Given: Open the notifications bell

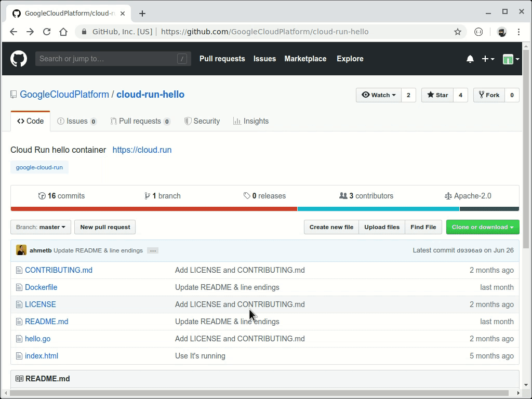Looking at the screenshot, I should click(470, 59).
